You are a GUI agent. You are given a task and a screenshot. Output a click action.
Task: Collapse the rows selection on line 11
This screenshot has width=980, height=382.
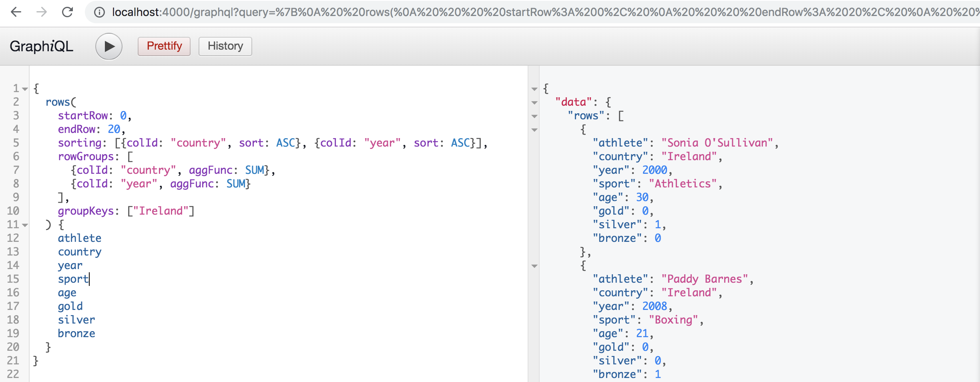(24, 224)
